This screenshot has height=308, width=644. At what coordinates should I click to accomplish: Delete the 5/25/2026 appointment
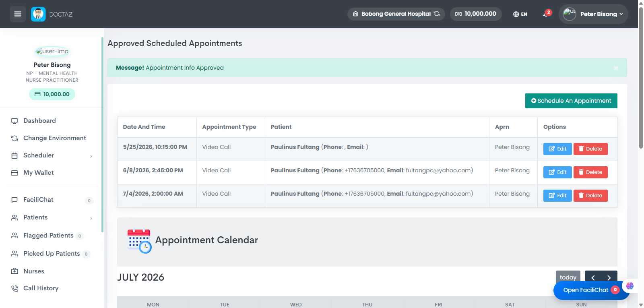[x=590, y=149]
